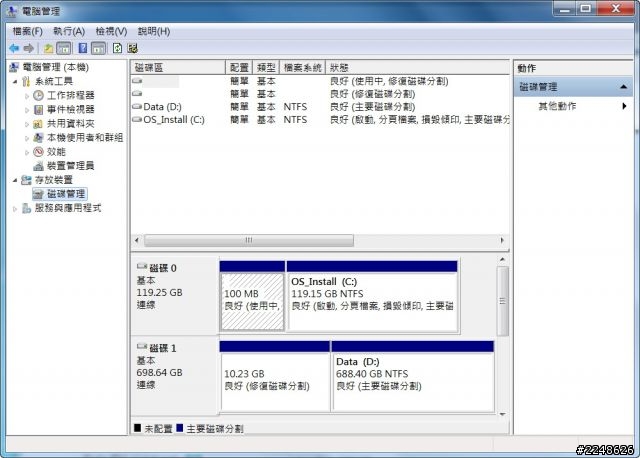The width and height of the screenshot is (640, 458).
Task: Click the horizontal scrollbar thumb in volume list
Action: point(249,240)
